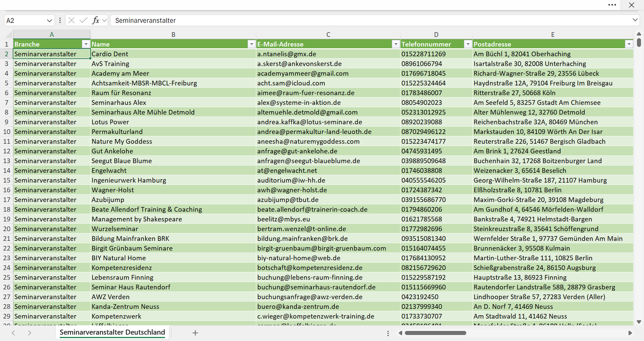644x341 pixels.
Task: Open the E-Mail-Adresse filter dropdown
Action: [x=396, y=44]
